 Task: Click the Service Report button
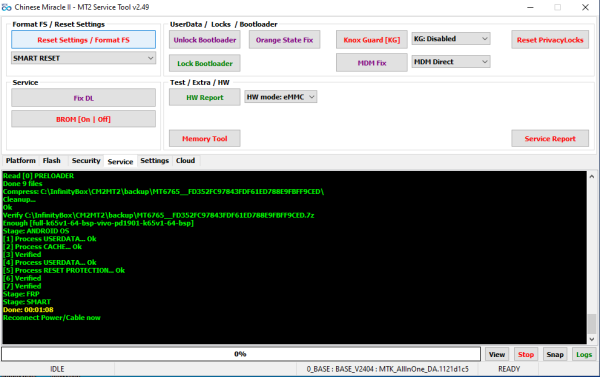coord(550,139)
